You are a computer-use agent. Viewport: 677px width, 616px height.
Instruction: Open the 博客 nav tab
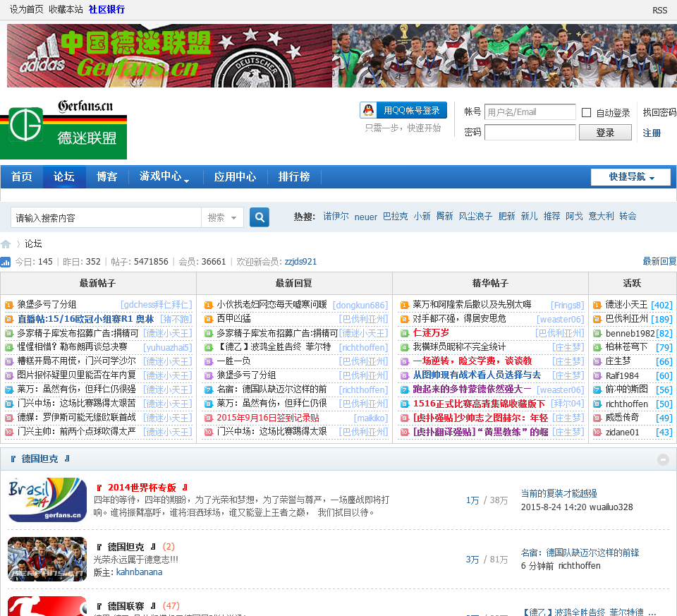pos(106,176)
